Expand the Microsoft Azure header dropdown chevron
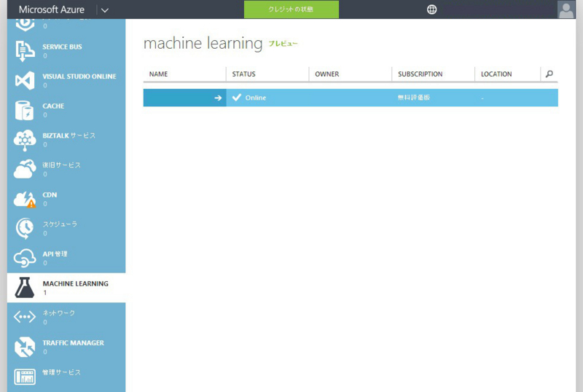The image size is (583, 392). (105, 10)
